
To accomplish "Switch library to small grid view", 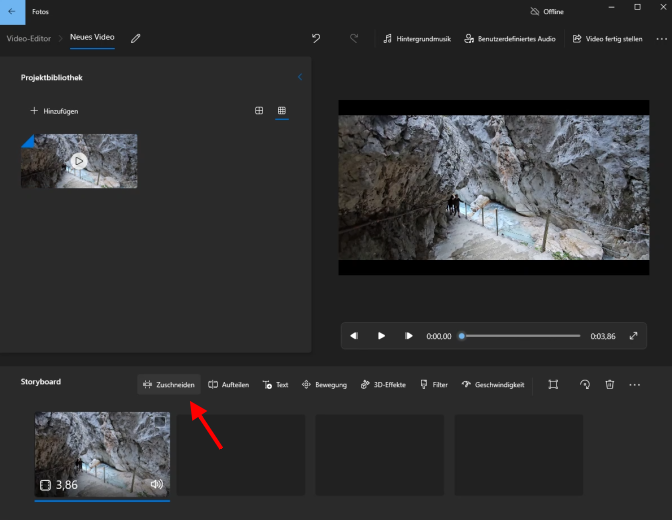I will (282, 111).
